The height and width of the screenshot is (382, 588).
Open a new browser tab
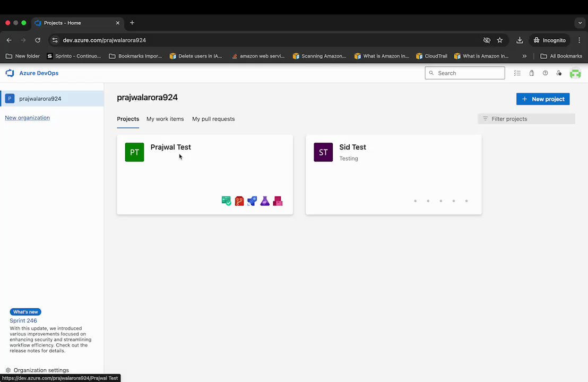[x=132, y=23]
